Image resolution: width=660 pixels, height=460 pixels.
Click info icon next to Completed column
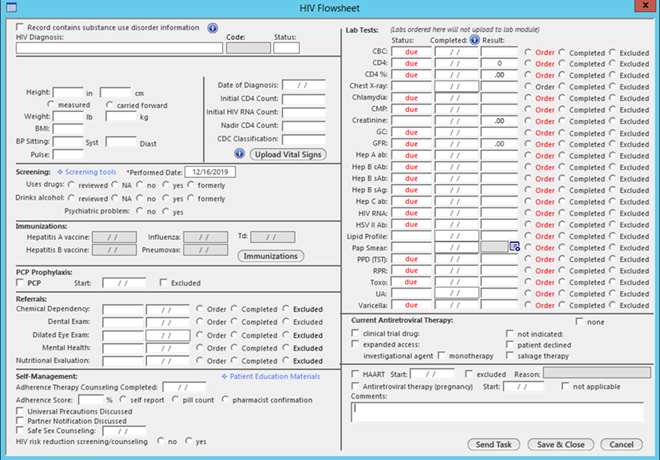[474, 40]
